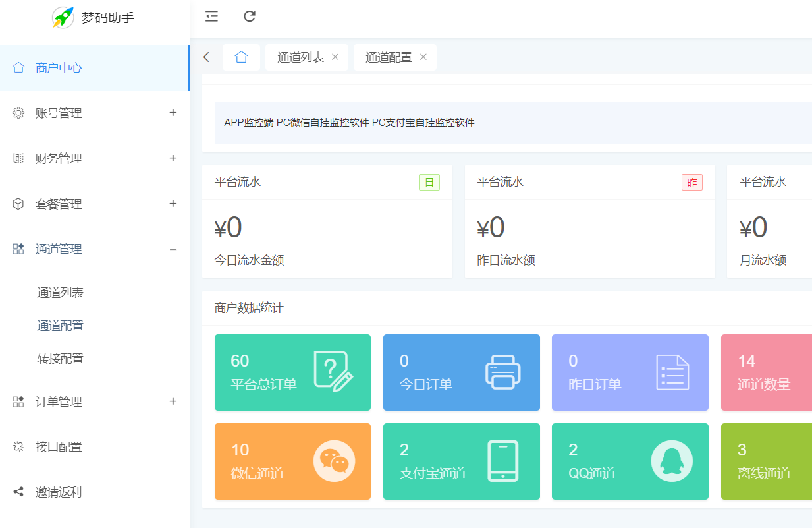
Task: Go to 商户中心 in sidebar
Action: point(59,68)
